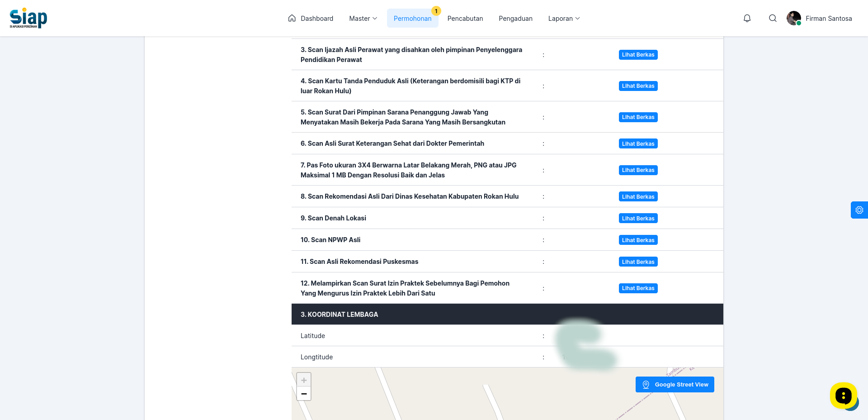
Task: Zoom in on the map
Action: click(304, 380)
